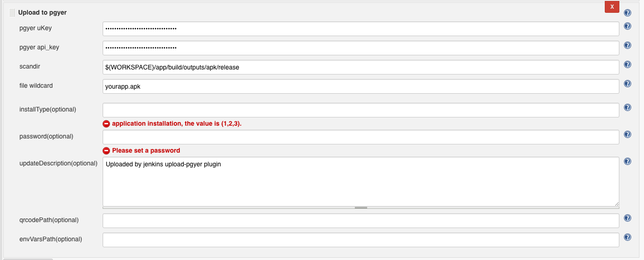Open help icon for pgyer uKey
This screenshot has width=644, height=260.
click(628, 26)
